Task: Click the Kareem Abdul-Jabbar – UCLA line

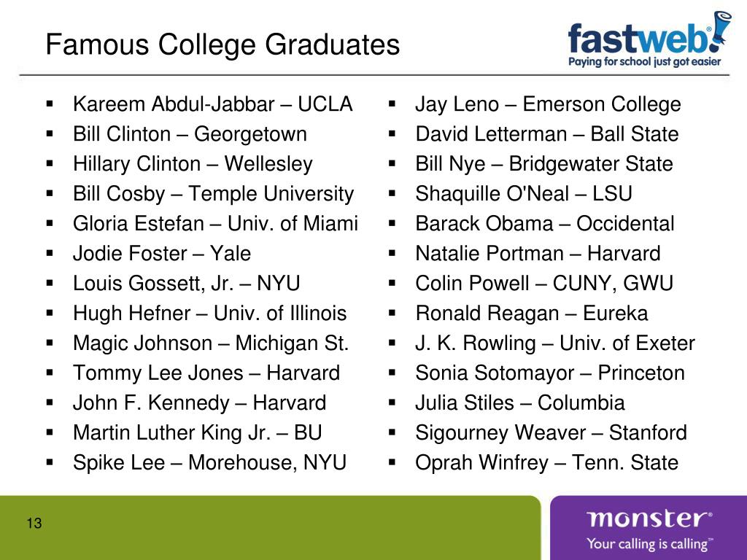Action: coord(212,104)
